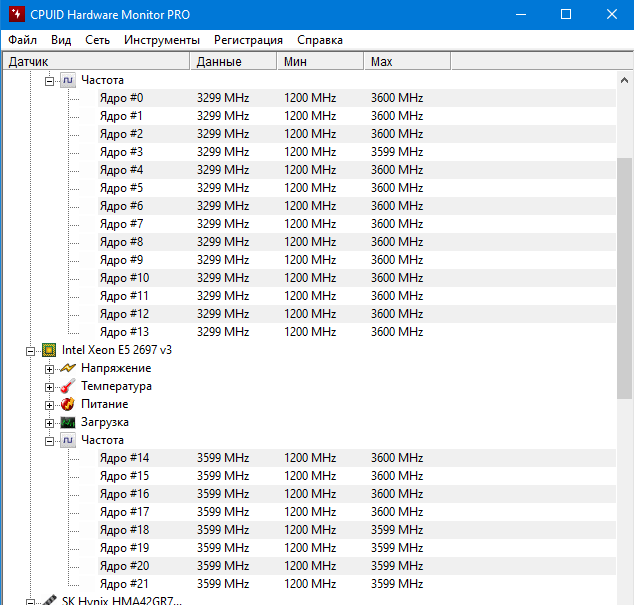The width and height of the screenshot is (634, 605).
Task: Open the Справка menu
Action: [320, 40]
